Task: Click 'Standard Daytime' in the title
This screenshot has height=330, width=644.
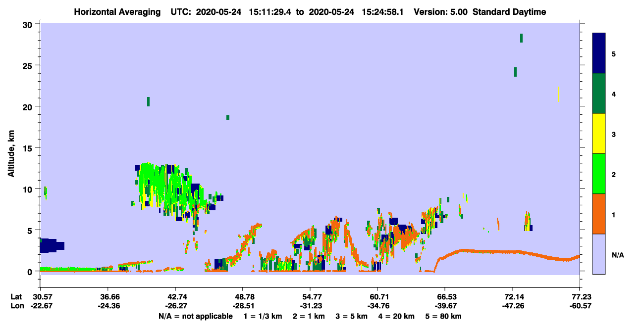Action: (509, 12)
